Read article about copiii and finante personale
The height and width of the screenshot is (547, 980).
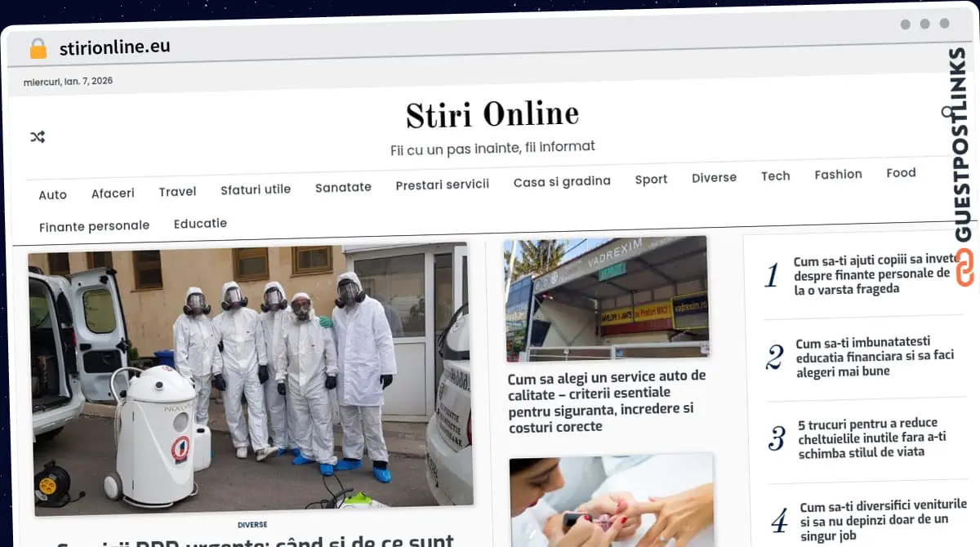point(872,275)
